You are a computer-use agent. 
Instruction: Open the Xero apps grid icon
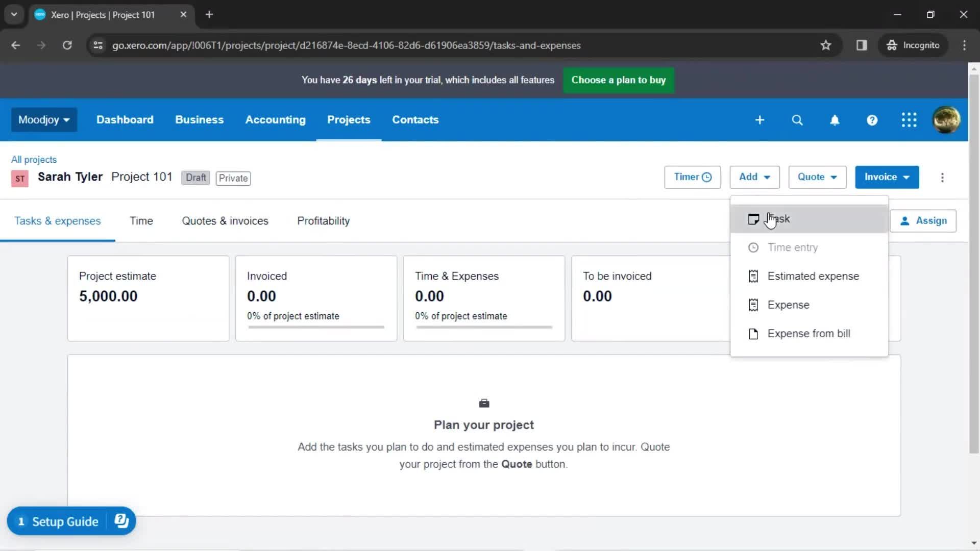(x=909, y=120)
